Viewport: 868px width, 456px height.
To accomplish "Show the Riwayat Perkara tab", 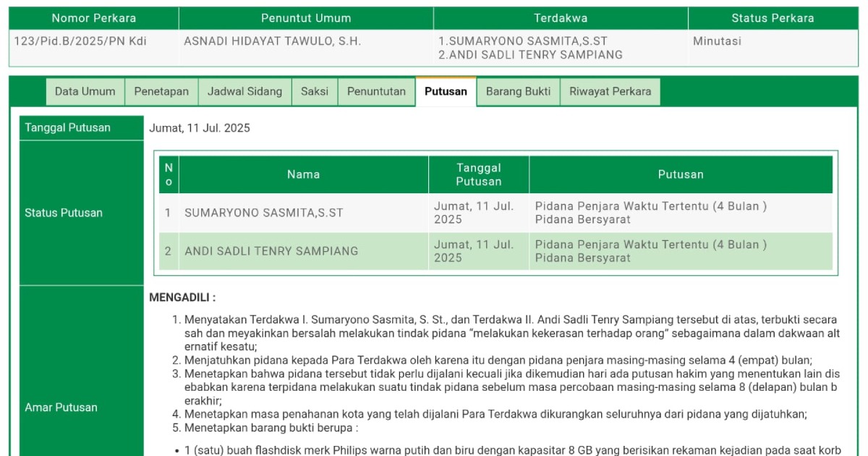I will pyautogui.click(x=610, y=92).
